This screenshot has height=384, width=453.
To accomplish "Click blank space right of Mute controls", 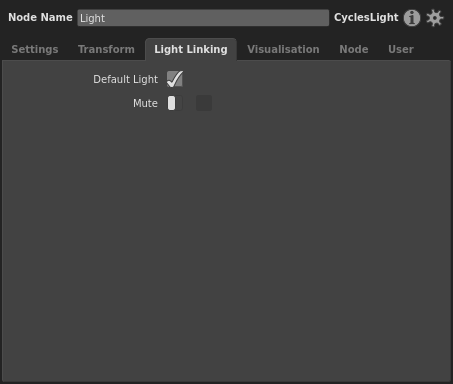I will (330, 103).
